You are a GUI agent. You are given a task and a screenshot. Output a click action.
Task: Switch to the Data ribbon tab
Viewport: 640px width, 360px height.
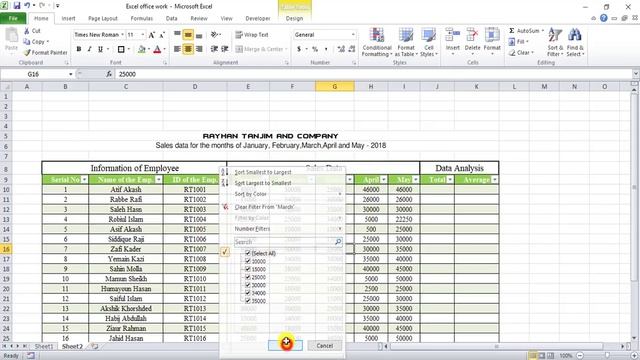171,18
